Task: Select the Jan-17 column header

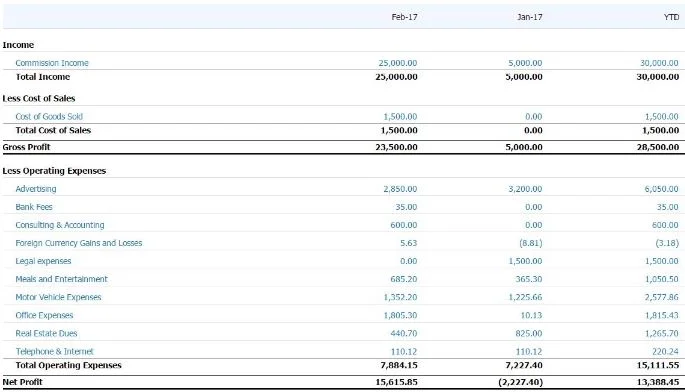Action: [529, 17]
